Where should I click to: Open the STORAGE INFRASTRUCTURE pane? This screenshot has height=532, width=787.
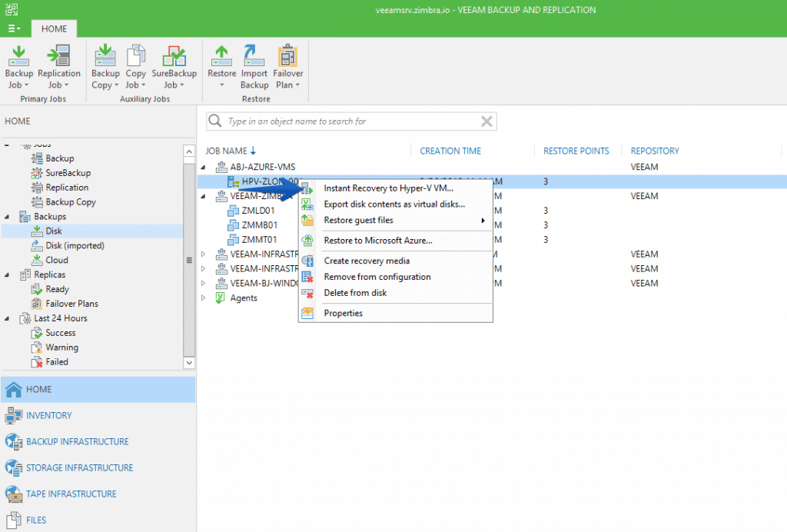(98, 467)
